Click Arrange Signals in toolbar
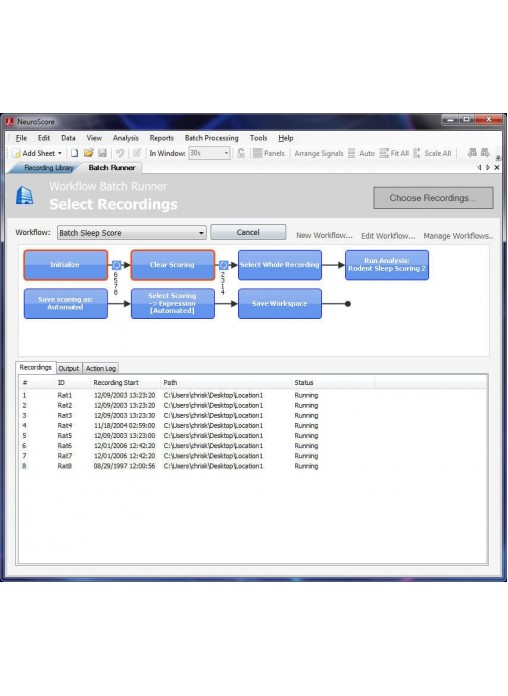508x696 pixels. point(319,153)
